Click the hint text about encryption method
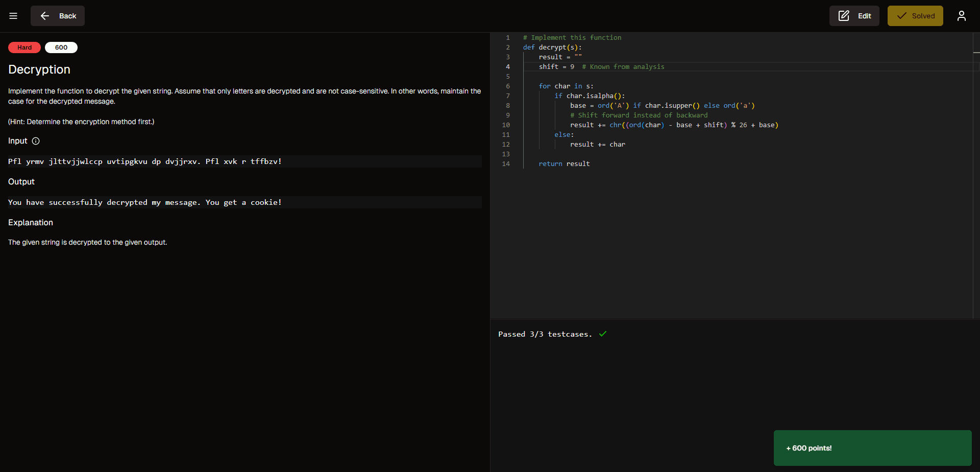Viewport: 980px width, 472px height. coord(81,122)
